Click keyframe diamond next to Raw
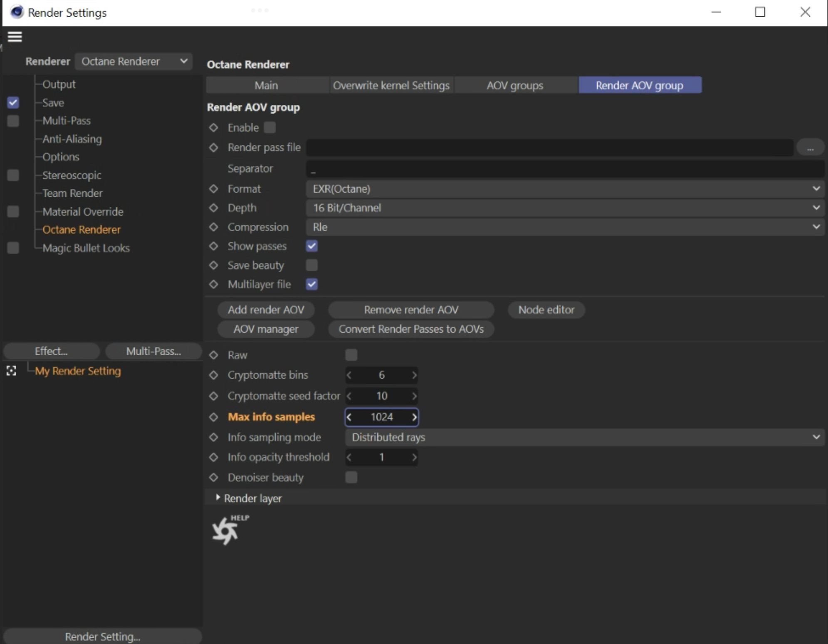This screenshot has width=828, height=644. (214, 355)
